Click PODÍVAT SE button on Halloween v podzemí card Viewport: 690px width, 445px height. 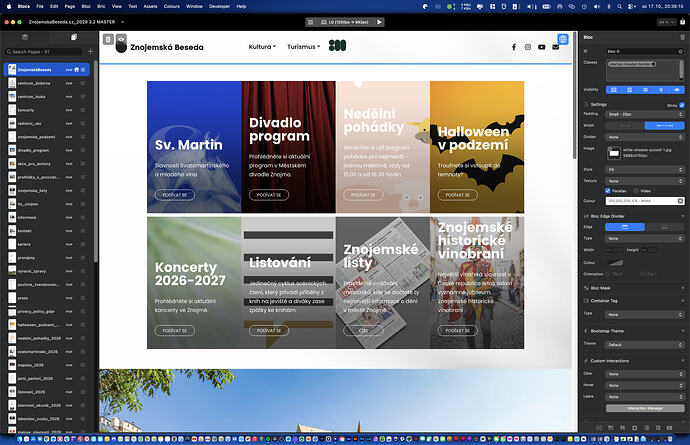458,195
